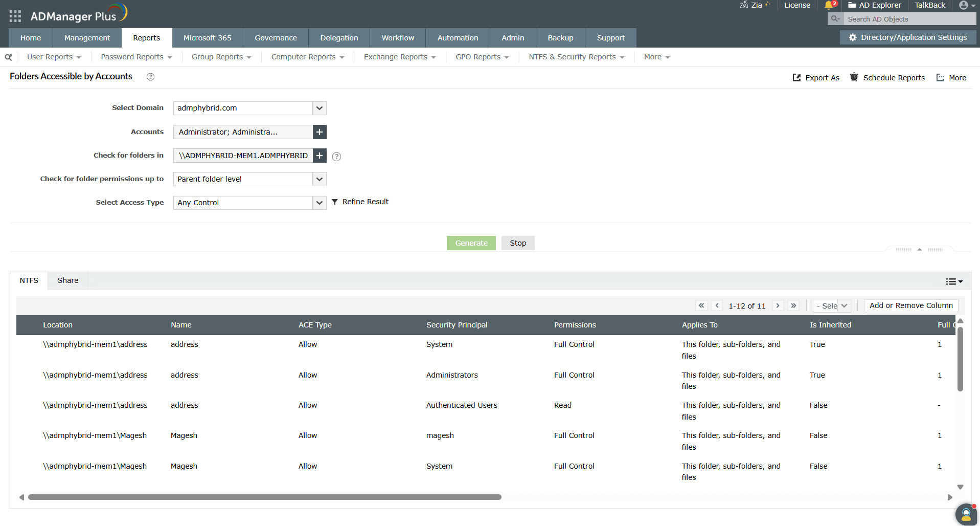Open the More actions icon at top right
This screenshot has width=980, height=526.
point(940,78)
